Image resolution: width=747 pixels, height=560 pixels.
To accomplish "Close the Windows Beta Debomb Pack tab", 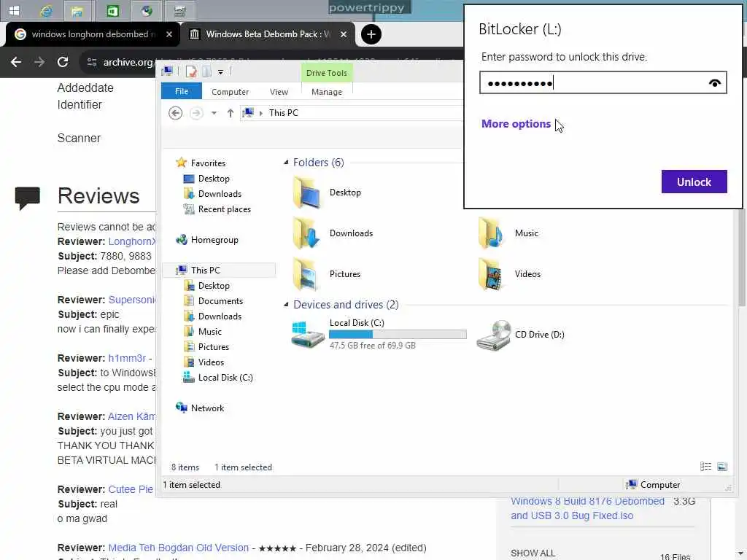I will coord(344,34).
